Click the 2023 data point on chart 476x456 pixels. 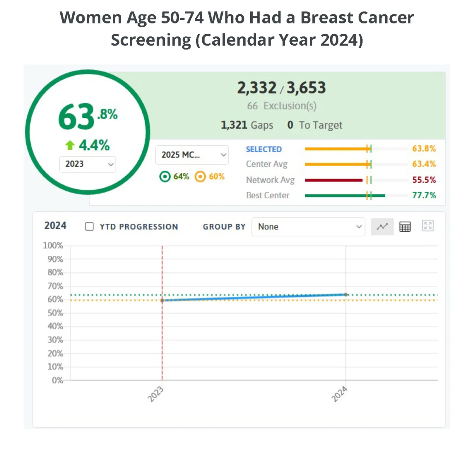tap(162, 300)
